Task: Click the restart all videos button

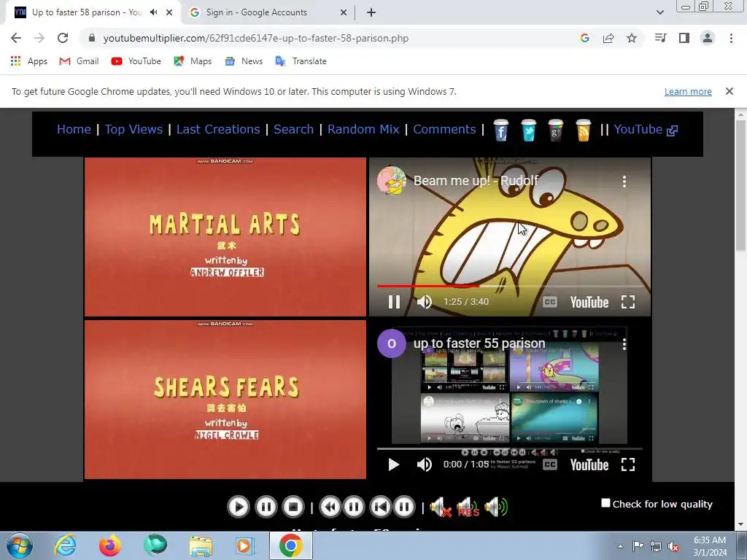Action: tap(379, 507)
